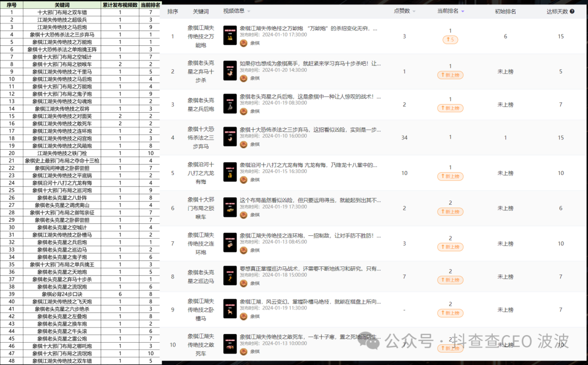588x365 pixels.
Task: Select the 初始排名 column header
Action: [505, 11]
